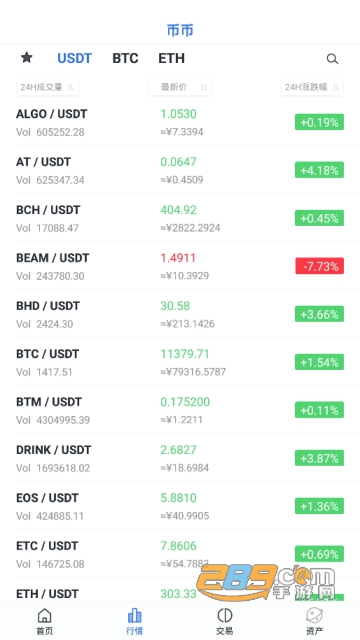
Task: Tap the red -7.73% BEAM badge
Action: point(319,266)
